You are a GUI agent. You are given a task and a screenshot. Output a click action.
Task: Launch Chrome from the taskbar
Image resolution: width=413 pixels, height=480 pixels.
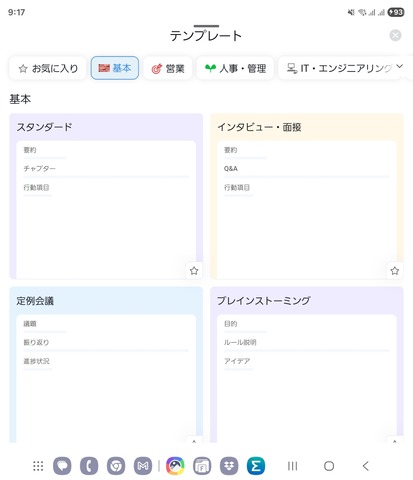[116, 466]
